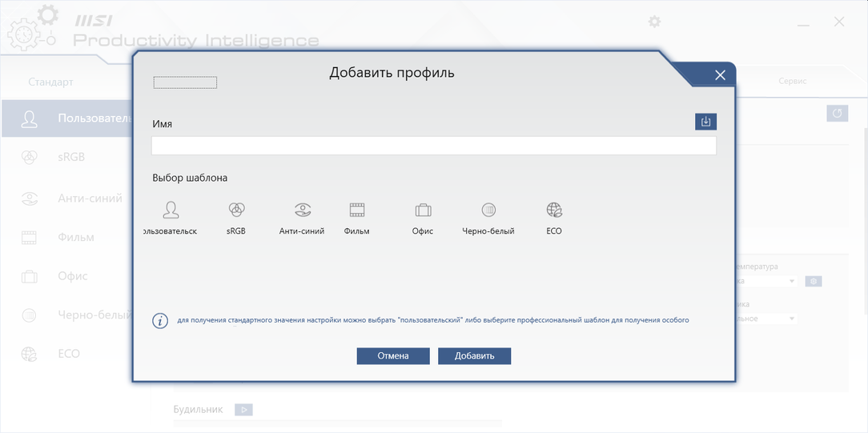Image resolution: width=868 pixels, height=433 pixels.
Task: Select Офис mode in background sidebar
Action: [66, 276]
